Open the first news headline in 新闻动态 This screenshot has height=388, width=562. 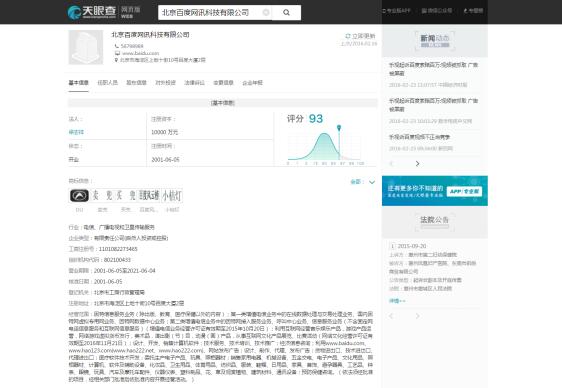coord(433,69)
